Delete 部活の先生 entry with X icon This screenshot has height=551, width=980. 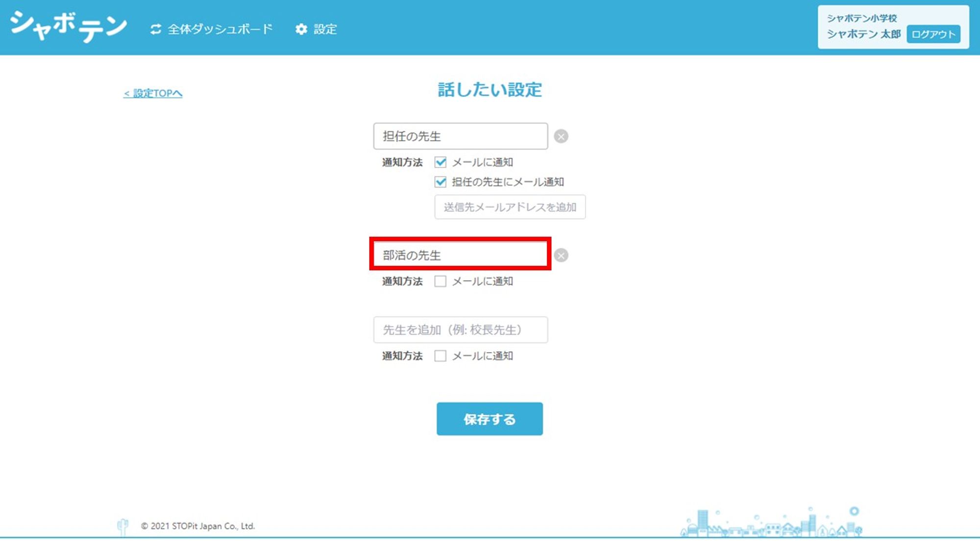561,255
